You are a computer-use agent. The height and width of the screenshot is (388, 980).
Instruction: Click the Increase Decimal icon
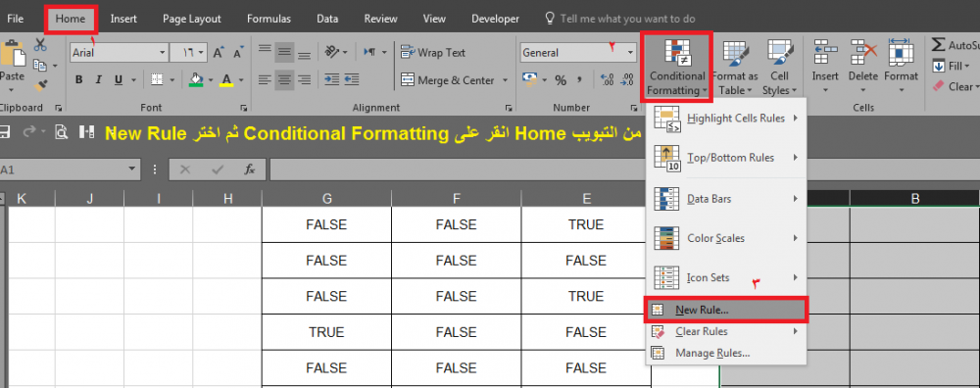pos(607,80)
